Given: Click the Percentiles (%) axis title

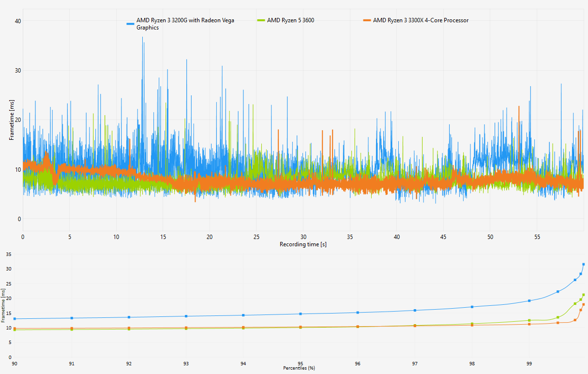Looking at the screenshot, I should coord(299,368).
